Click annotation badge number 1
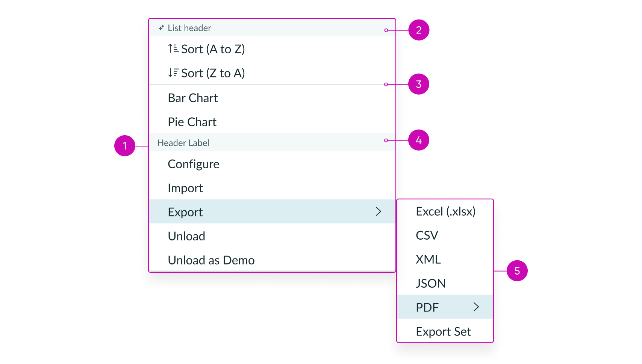The height and width of the screenshot is (364, 642). coord(125,146)
